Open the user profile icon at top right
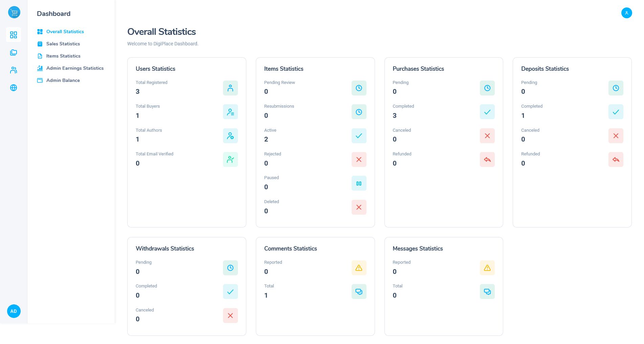The height and width of the screenshot is (344, 644). click(x=626, y=13)
